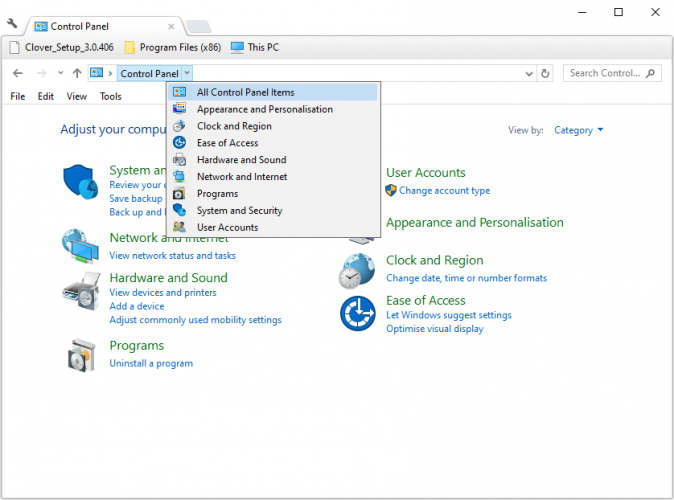Image resolution: width=674 pixels, height=500 pixels.
Task: Click the Ease of Access blue circle icon
Action: 358,313
